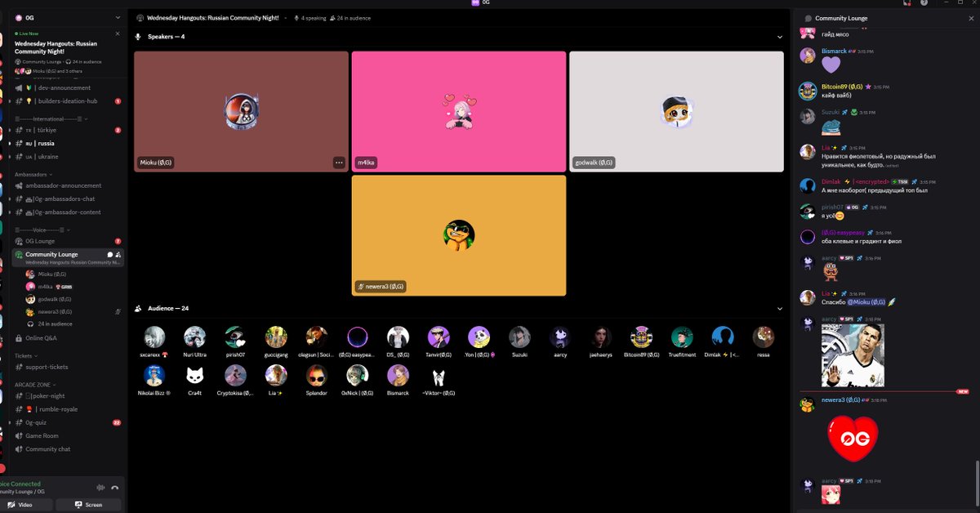Join Game Room voice channel
The height and width of the screenshot is (513, 980).
[69, 435]
